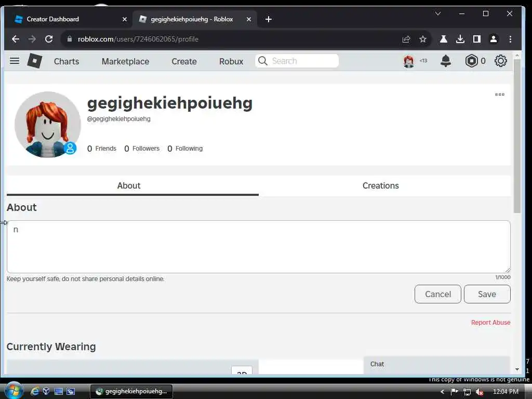The image size is (532, 399).
Task: Open tab search dropdown chevron
Action: 437,14
